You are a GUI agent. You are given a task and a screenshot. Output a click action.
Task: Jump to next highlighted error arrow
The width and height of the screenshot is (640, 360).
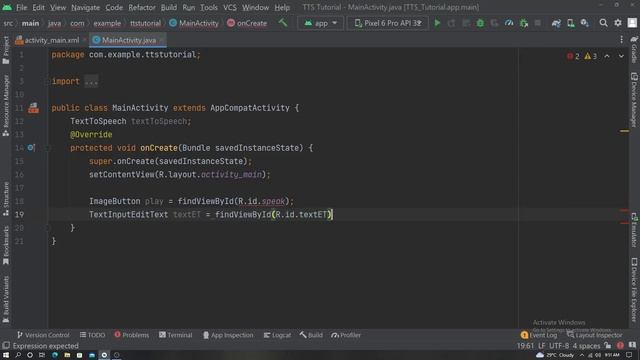tap(621, 56)
